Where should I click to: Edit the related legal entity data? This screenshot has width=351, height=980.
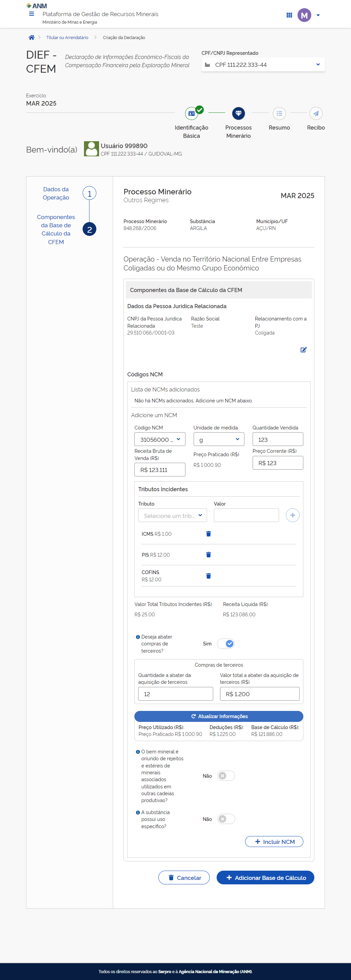(303, 350)
